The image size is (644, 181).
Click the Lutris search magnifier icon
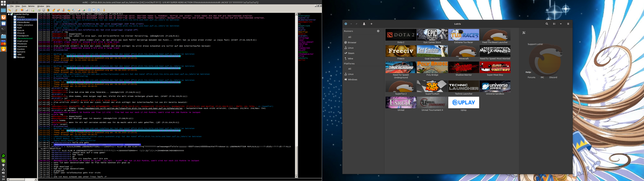[x=547, y=24]
